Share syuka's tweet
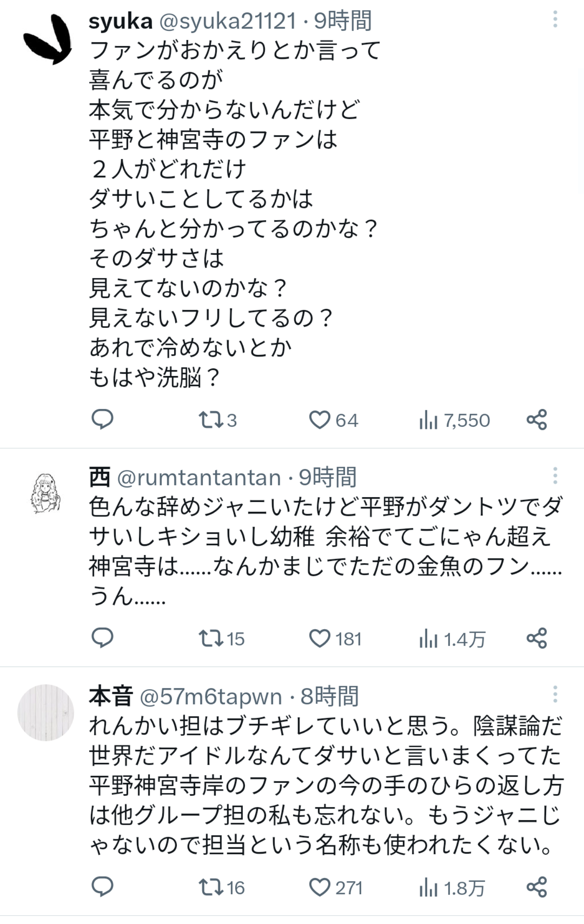The height and width of the screenshot is (924, 584). click(537, 420)
